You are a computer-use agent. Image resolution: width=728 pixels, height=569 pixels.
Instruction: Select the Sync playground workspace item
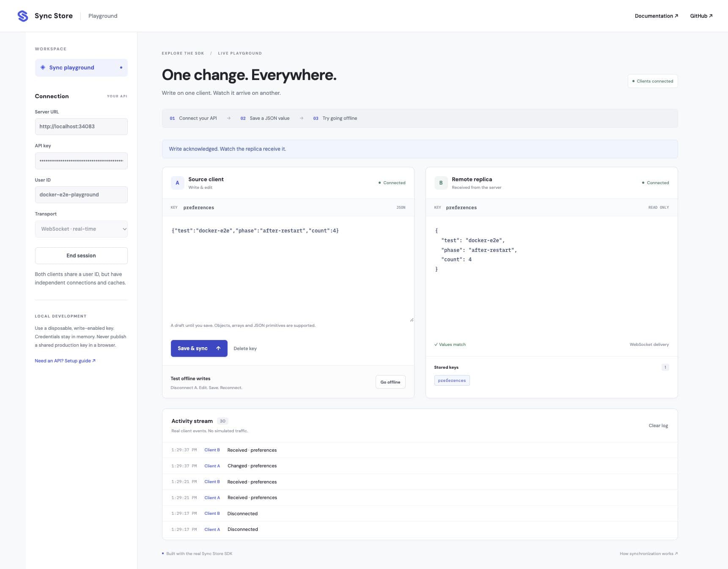pos(81,68)
